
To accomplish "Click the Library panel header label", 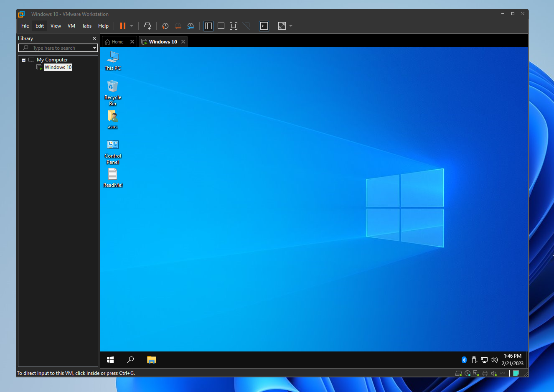I will click(x=25, y=38).
